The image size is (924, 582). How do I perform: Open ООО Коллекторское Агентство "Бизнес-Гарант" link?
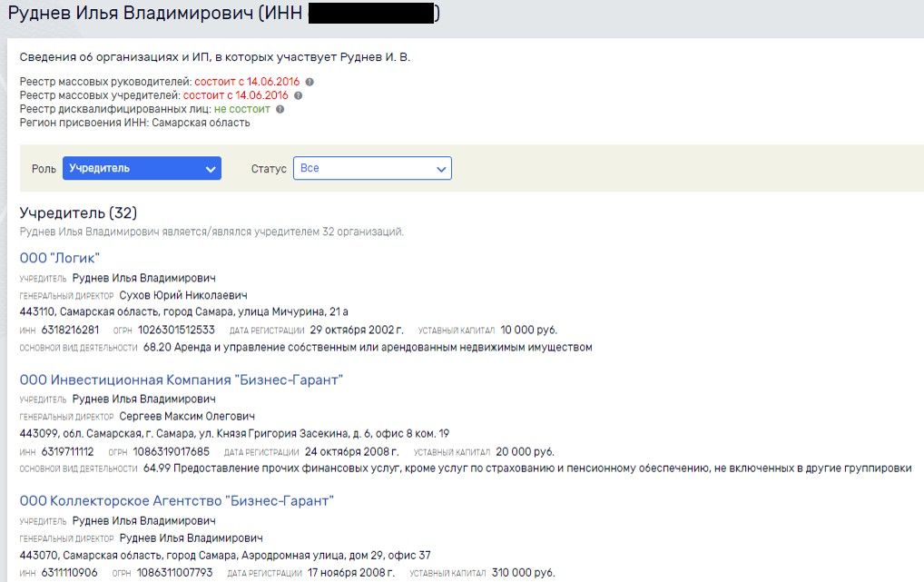click(x=177, y=500)
